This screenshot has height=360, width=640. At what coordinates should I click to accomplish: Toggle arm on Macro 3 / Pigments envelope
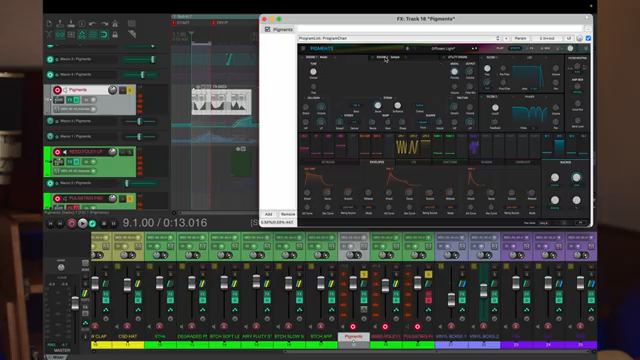[x=50, y=59]
